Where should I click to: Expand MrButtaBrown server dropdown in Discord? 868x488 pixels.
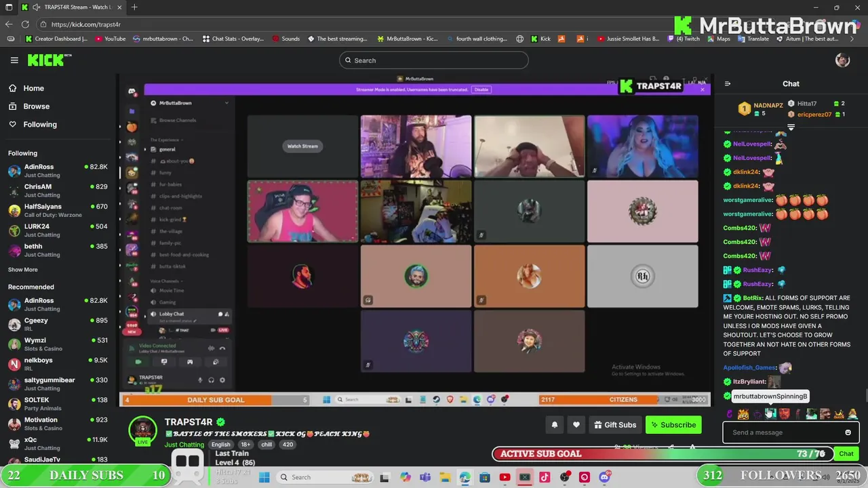point(226,103)
